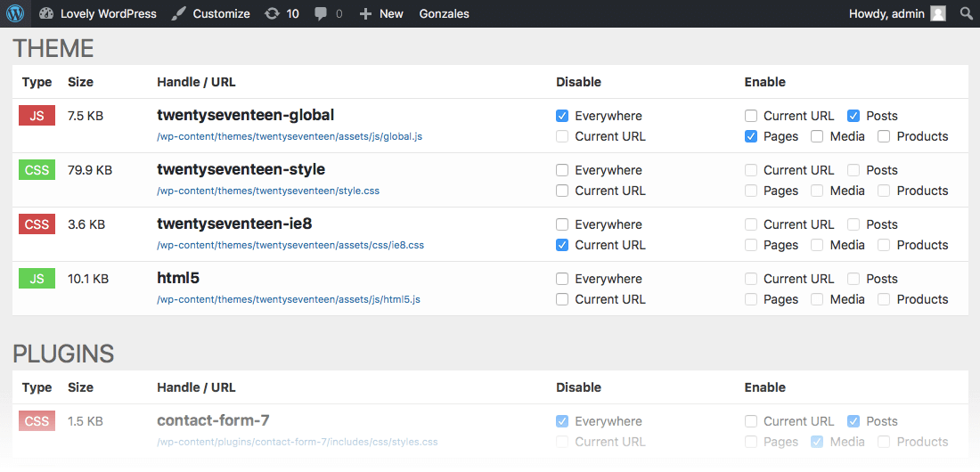Check Disable Current URL for html5

(x=562, y=299)
